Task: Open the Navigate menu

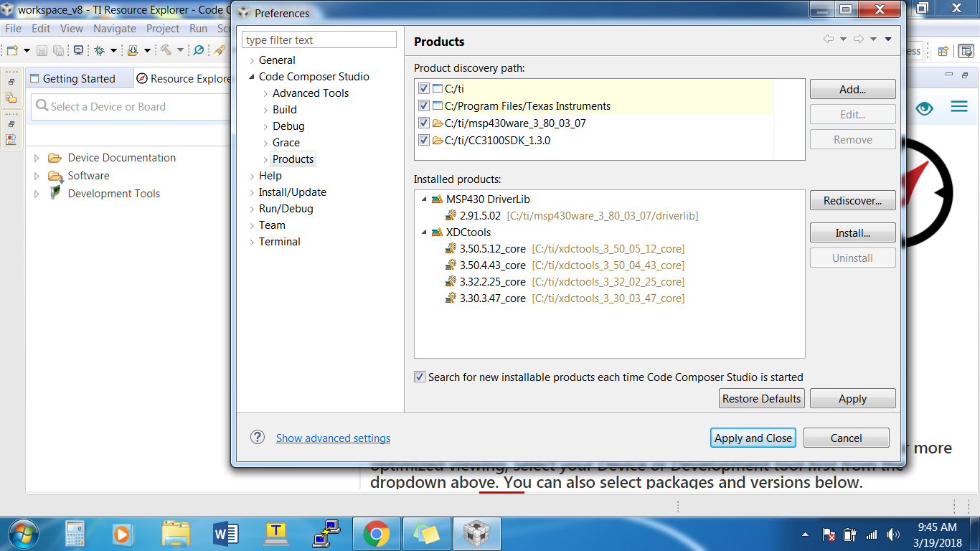Action: click(115, 29)
